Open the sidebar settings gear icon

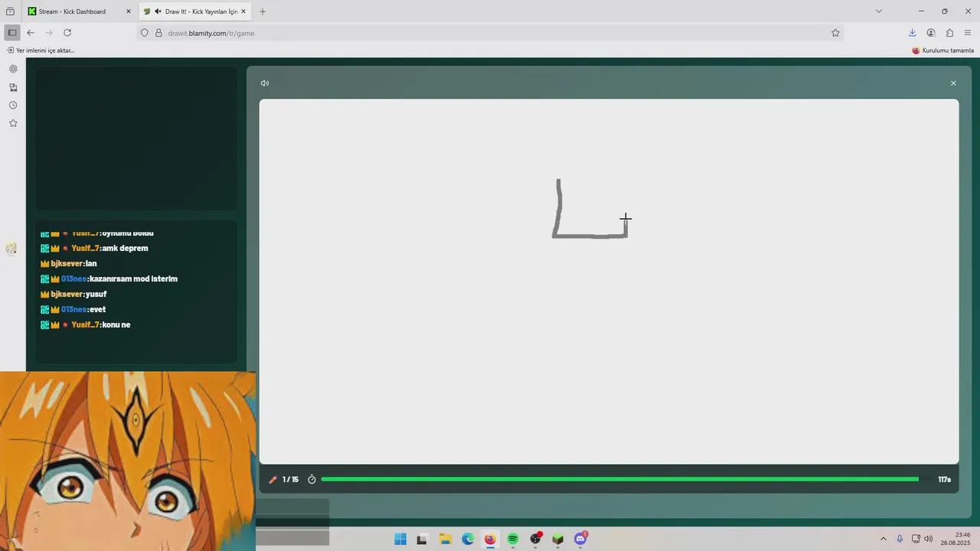pyautogui.click(x=13, y=69)
